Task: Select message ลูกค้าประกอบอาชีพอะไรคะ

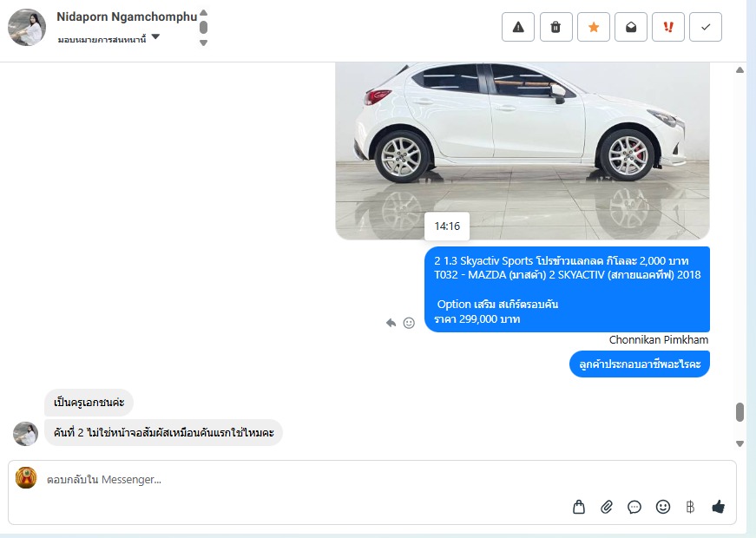Action: pos(640,364)
